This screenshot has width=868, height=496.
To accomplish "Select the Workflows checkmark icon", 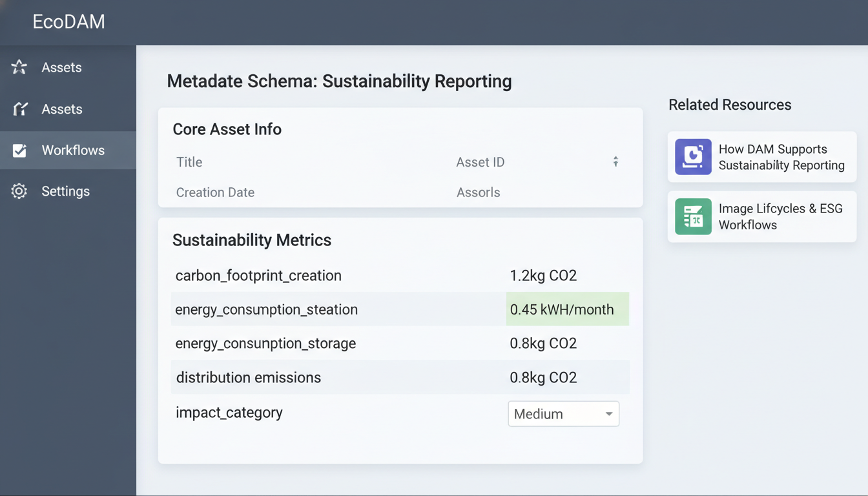I will tap(19, 150).
